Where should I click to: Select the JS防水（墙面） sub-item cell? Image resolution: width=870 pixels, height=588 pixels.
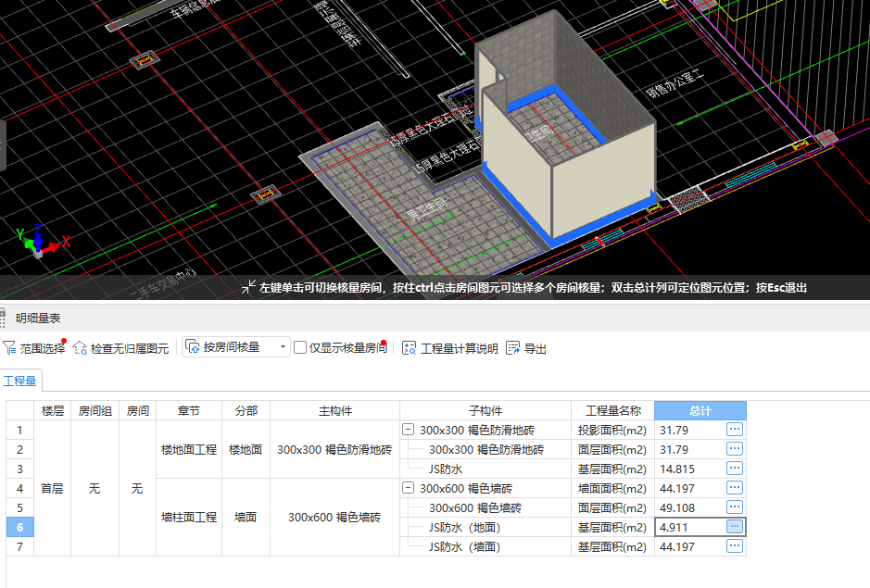tap(464, 546)
